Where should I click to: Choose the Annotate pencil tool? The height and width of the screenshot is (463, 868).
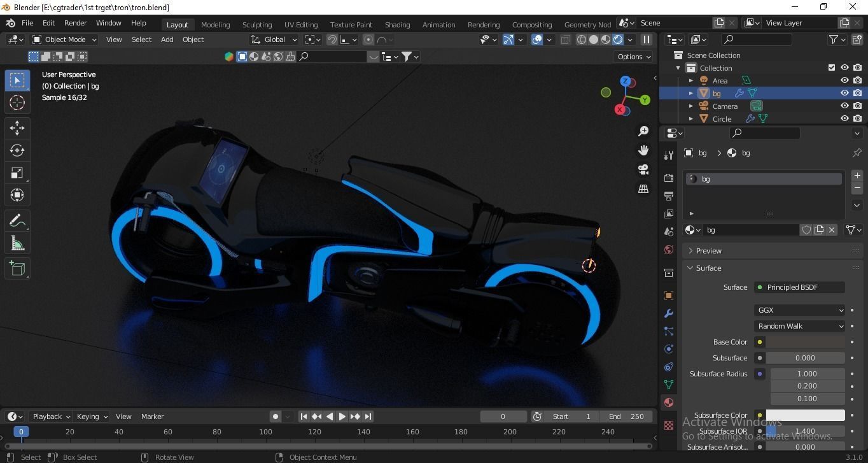click(17, 220)
